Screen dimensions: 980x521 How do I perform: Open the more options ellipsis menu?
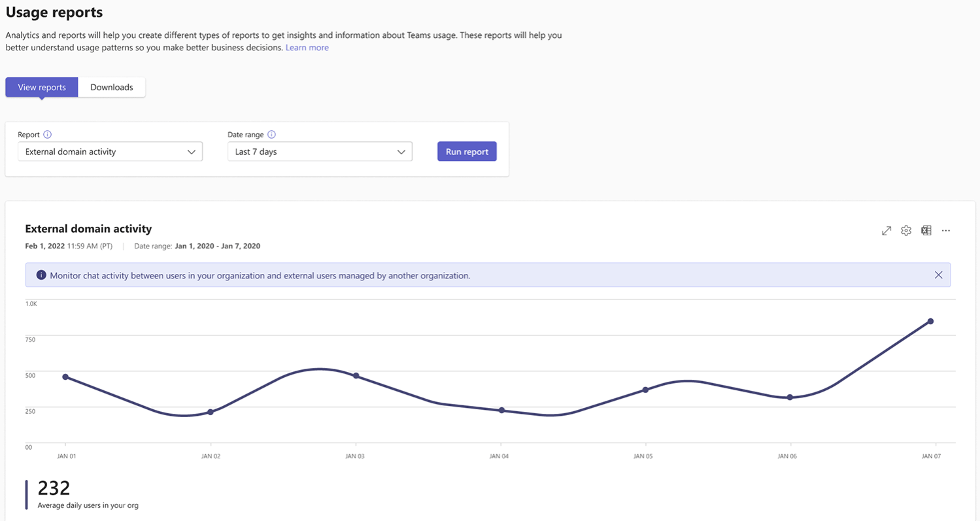point(946,230)
